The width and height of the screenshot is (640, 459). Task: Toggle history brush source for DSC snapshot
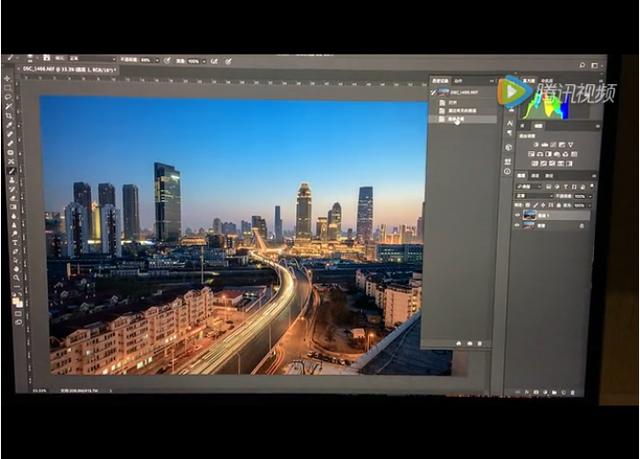coord(433,92)
